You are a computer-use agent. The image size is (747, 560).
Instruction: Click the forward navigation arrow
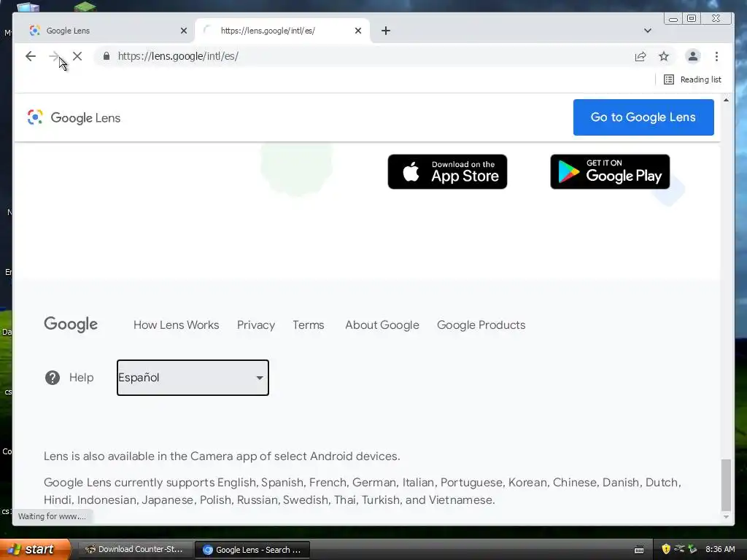pos(54,56)
